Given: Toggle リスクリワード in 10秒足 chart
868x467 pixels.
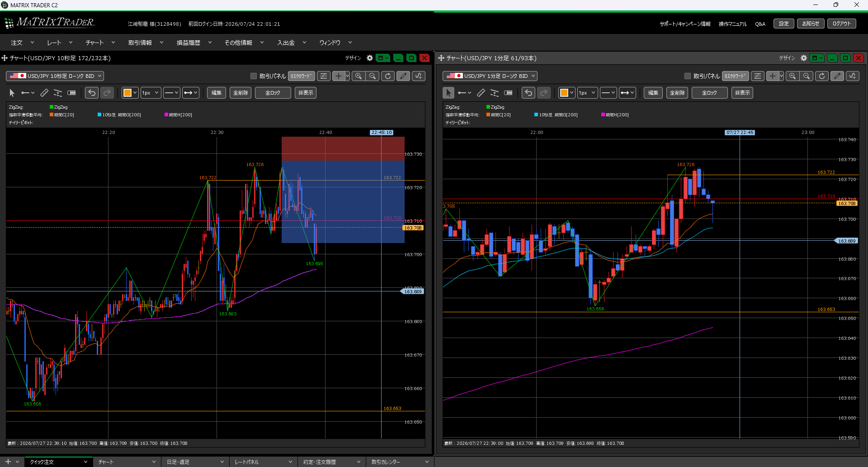Looking at the screenshot, I should point(302,76).
